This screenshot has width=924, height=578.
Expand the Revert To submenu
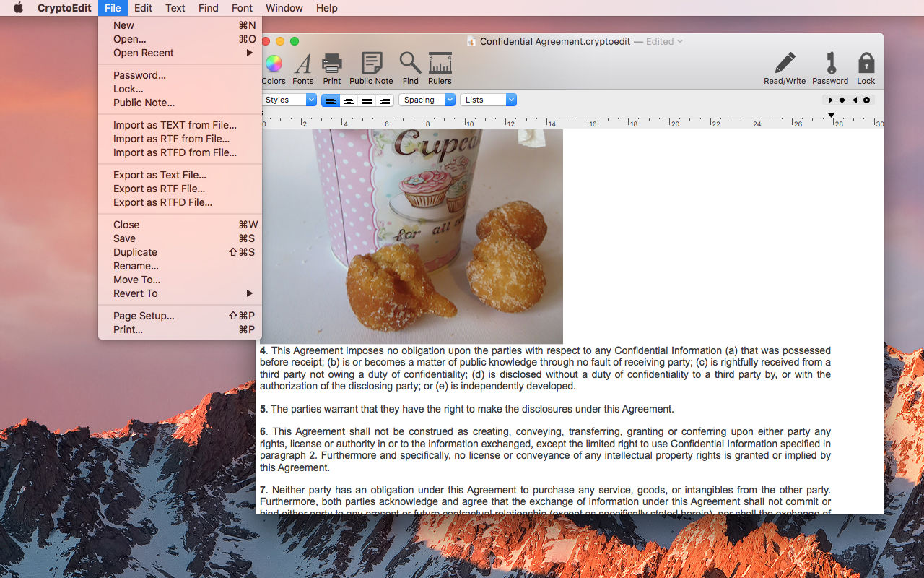pos(180,293)
